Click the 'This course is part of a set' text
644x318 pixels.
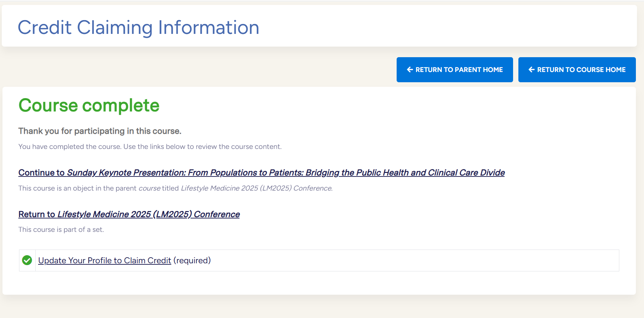pyautogui.click(x=61, y=230)
